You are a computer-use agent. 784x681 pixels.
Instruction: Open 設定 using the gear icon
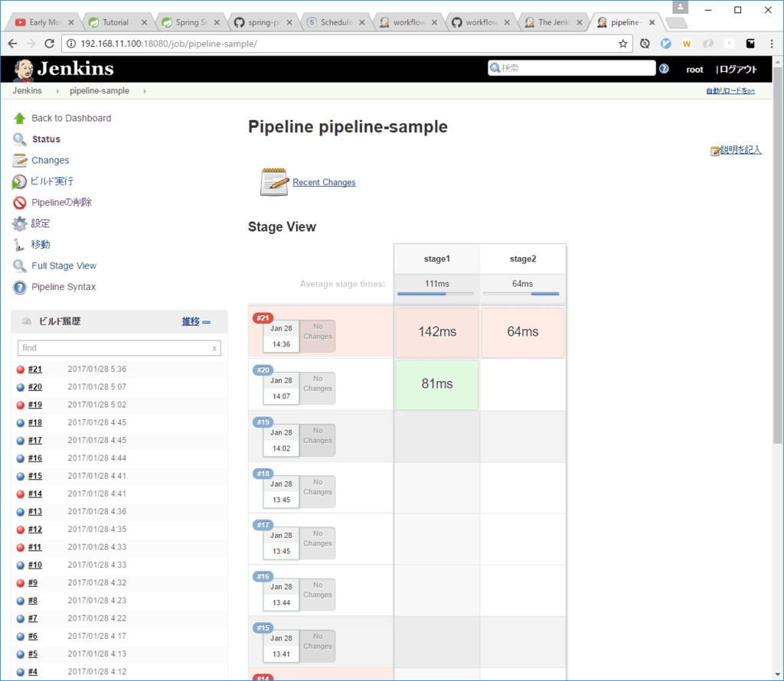[x=19, y=224]
